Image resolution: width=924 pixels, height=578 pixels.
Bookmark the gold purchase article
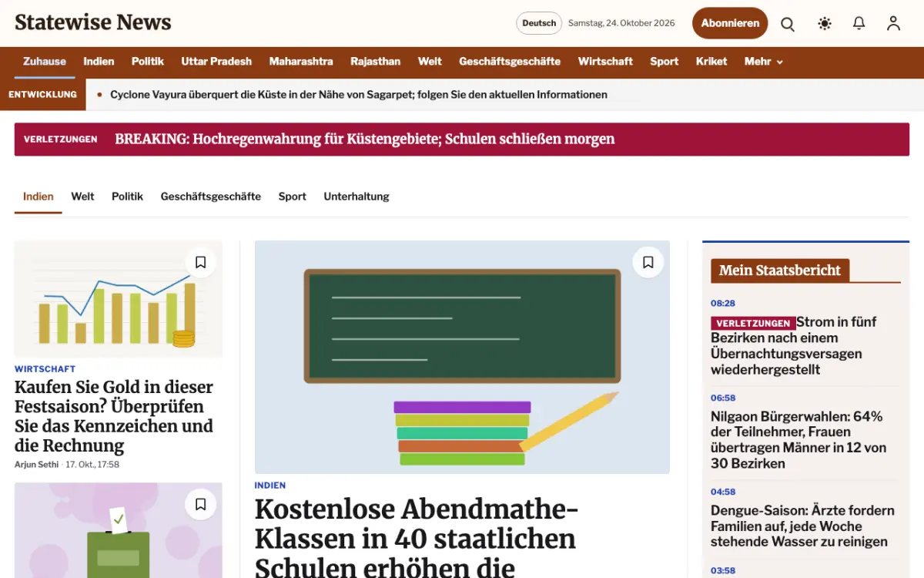click(200, 263)
